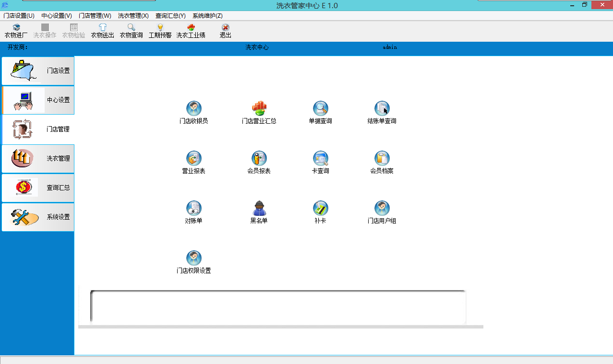The height and width of the screenshot is (364, 613).
Task: Open 洗衣工业绩 in the toolbar
Action: tap(191, 31)
